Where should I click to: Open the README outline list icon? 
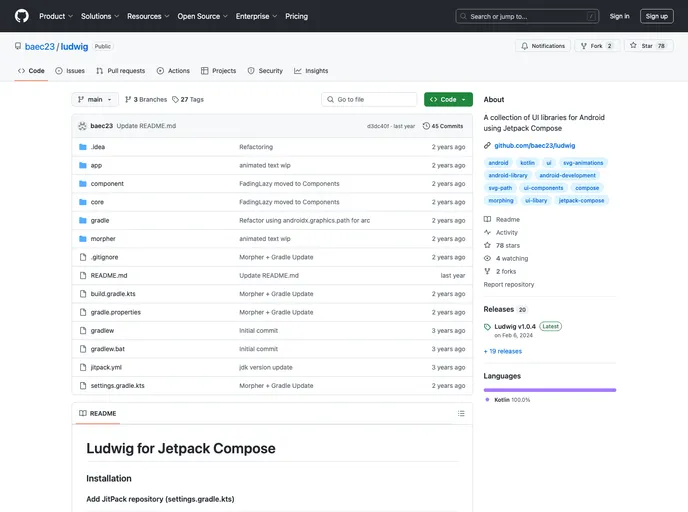461,413
